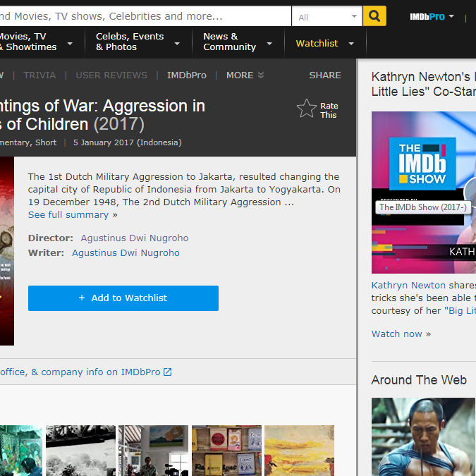The image size is (476, 476).
Task: Expand the Celebs, Events & Photos menu
Action: (x=138, y=42)
